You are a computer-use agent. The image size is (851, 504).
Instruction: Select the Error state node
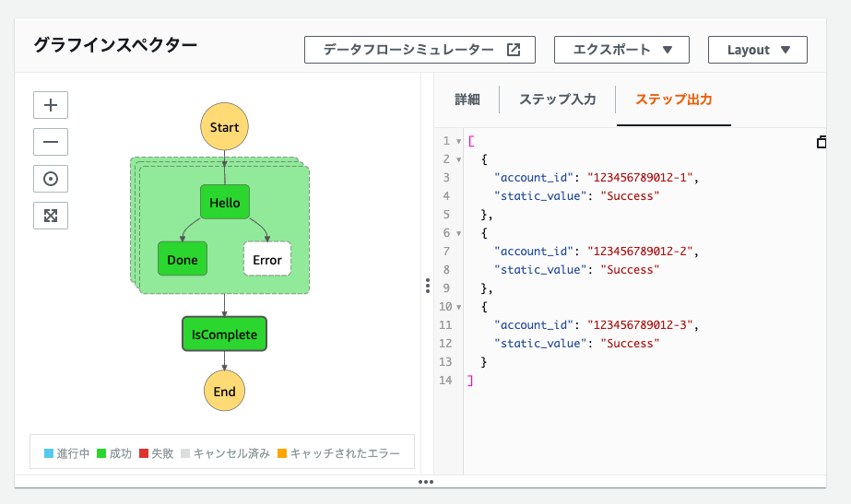(x=267, y=259)
